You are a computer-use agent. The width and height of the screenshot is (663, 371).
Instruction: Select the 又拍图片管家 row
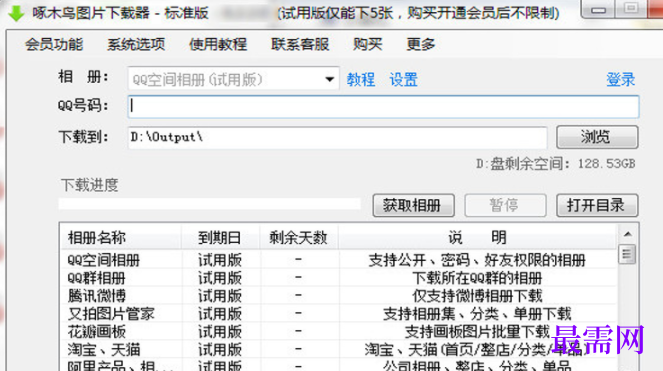tap(337, 313)
